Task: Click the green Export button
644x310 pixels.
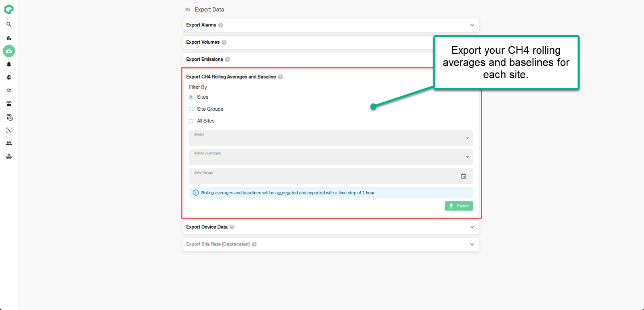Action: [459, 206]
